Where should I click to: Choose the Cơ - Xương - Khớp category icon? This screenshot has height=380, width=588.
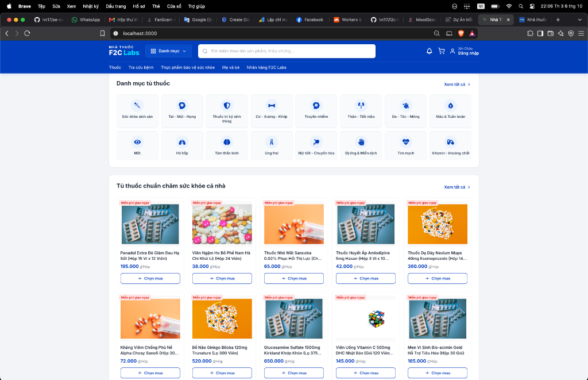[272, 106]
